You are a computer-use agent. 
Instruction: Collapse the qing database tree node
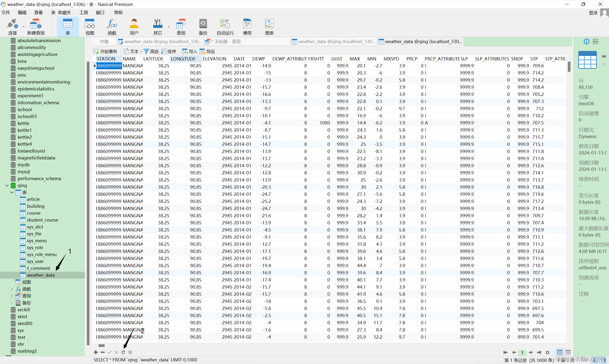(7, 185)
